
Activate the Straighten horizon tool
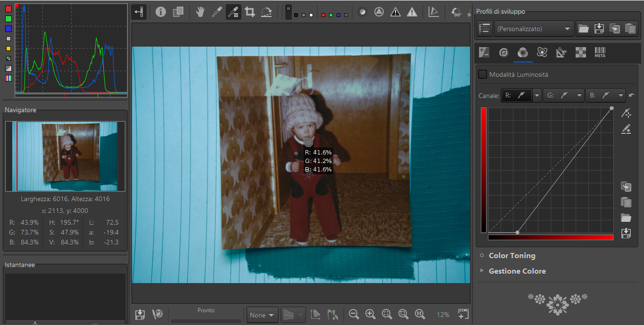pos(266,12)
